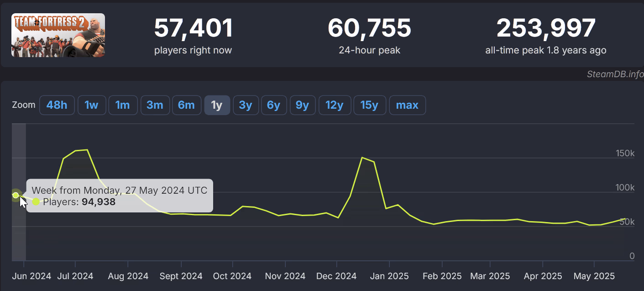This screenshot has height=291, width=644.
Task: Select the 15y zoom range
Action: pos(369,105)
